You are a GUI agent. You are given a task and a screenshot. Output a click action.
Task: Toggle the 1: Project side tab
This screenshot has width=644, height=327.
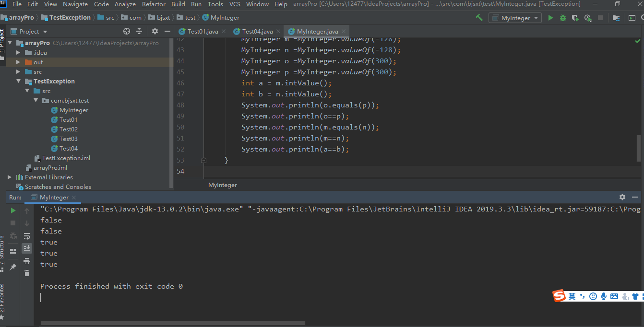pos(2,44)
